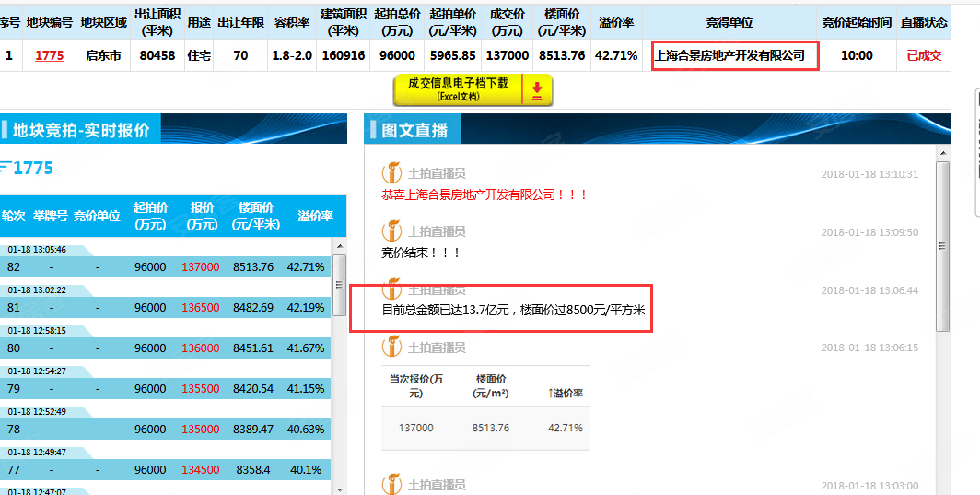Viewport: 980px width, 495px height.
Task: Select the 80458 area cell
Action: click(157, 55)
